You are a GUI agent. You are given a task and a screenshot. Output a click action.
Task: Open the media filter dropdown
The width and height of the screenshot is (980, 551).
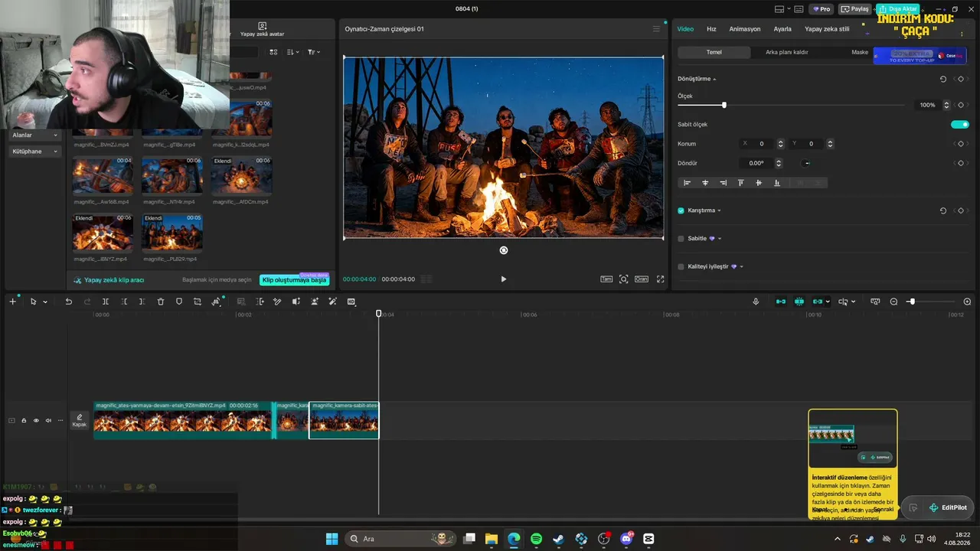pos(314,52)
